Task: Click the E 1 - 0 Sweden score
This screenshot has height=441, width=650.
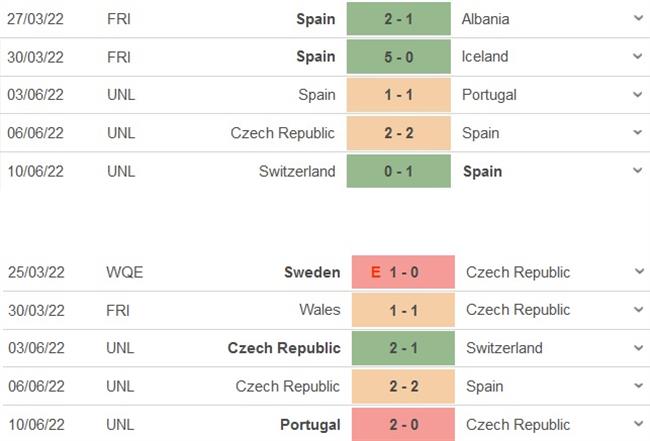Action: [400, 272]
